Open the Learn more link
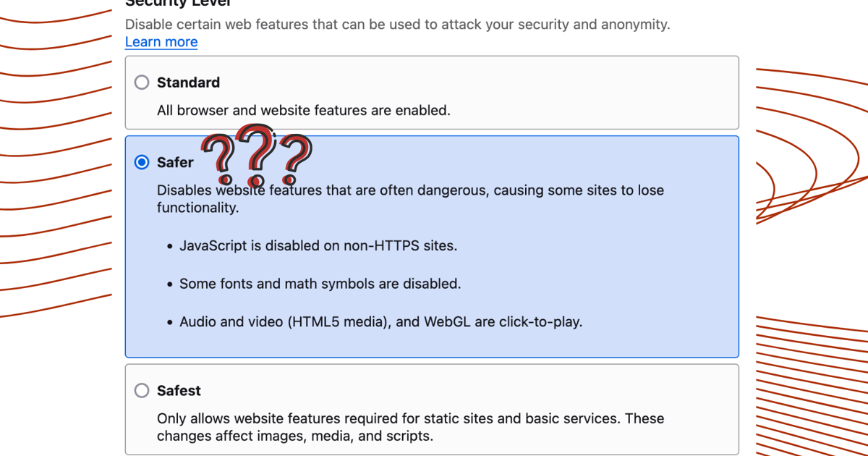The height and width of the screenshot is (456, 868). click(x=161, y=41)
